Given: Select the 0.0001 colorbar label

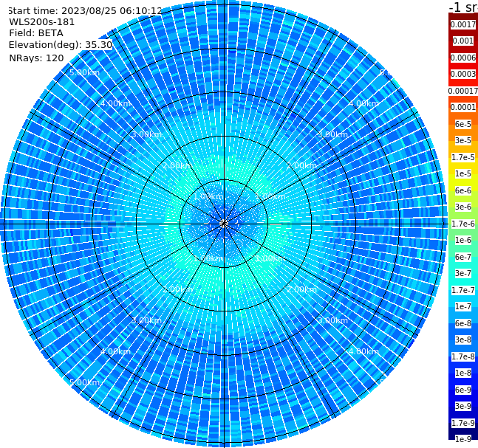Looking at the screenshot, I should pos(463,107).
